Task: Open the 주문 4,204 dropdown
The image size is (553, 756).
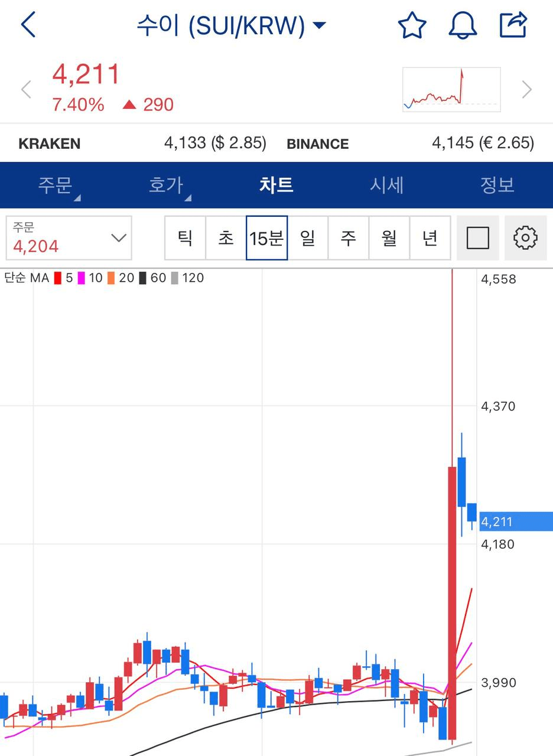Action: (69, 238)
